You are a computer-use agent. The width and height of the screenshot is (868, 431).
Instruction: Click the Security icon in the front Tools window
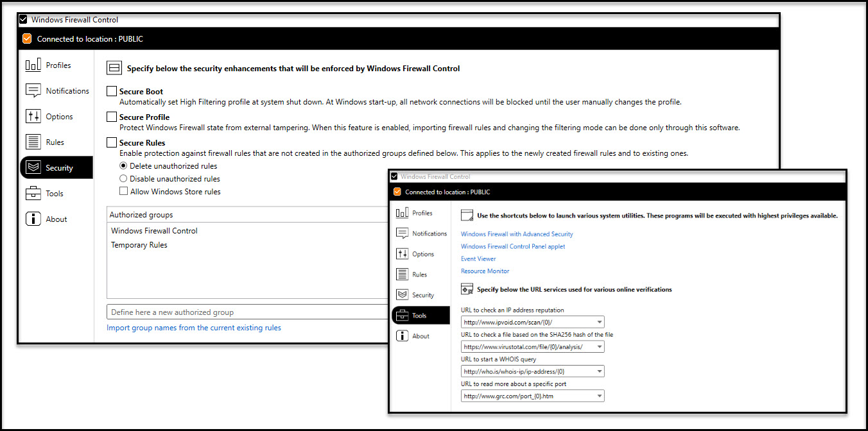click(403, 295)
